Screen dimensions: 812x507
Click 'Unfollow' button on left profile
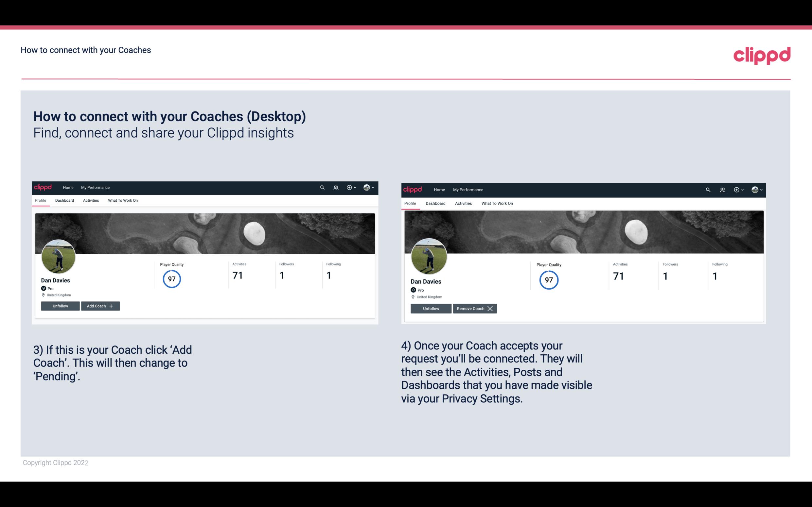pos(60,306)
